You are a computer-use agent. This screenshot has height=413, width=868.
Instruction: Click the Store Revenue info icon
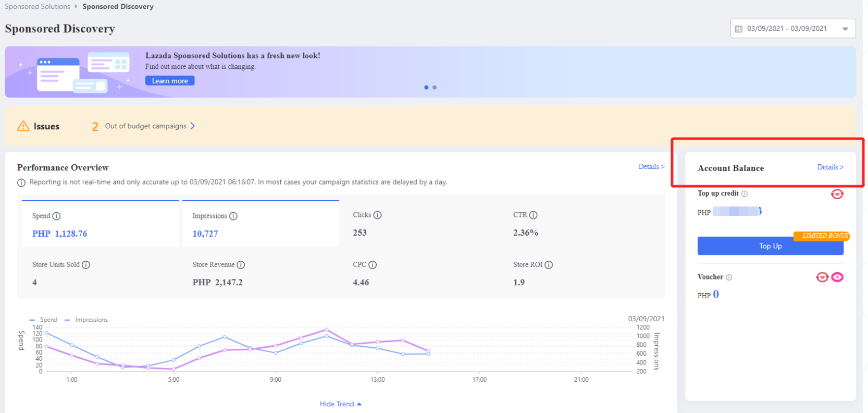coord(241,265)
